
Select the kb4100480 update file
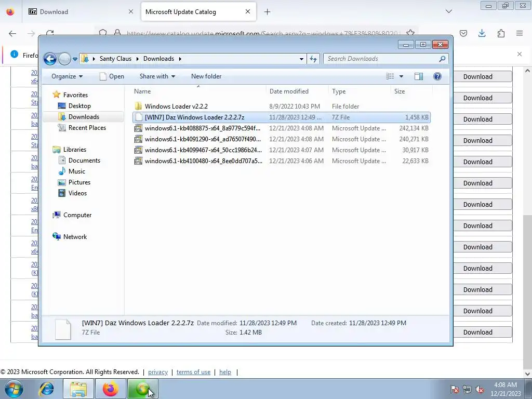pyautogui.click(x=282, y=161)
